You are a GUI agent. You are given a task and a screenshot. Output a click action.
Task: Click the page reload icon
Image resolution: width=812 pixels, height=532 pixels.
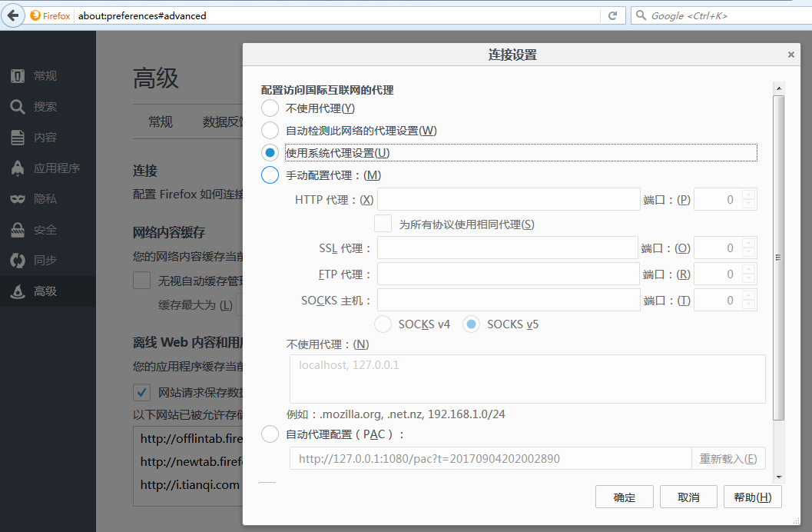(x=611, y=15)
